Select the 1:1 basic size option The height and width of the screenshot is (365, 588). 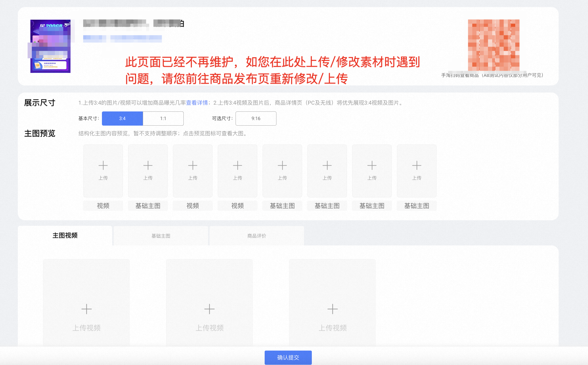click(x=163, y=119)
